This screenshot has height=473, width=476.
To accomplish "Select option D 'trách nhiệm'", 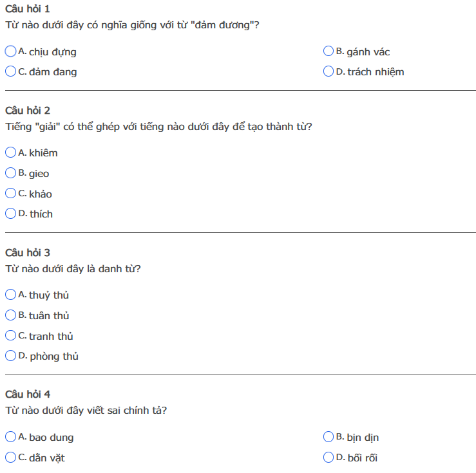I will (x=329, y=71).
